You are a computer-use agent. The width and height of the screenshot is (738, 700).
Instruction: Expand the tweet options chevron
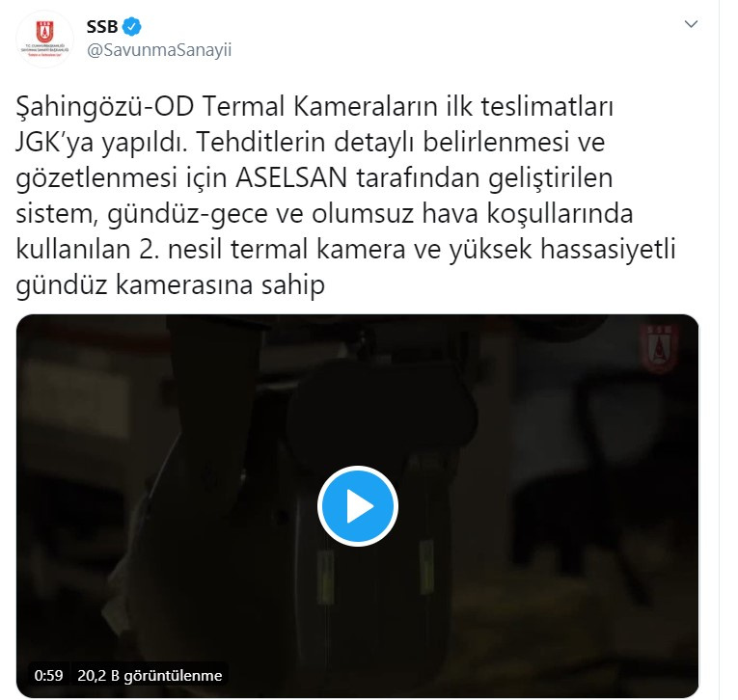(x=691, y=24)
